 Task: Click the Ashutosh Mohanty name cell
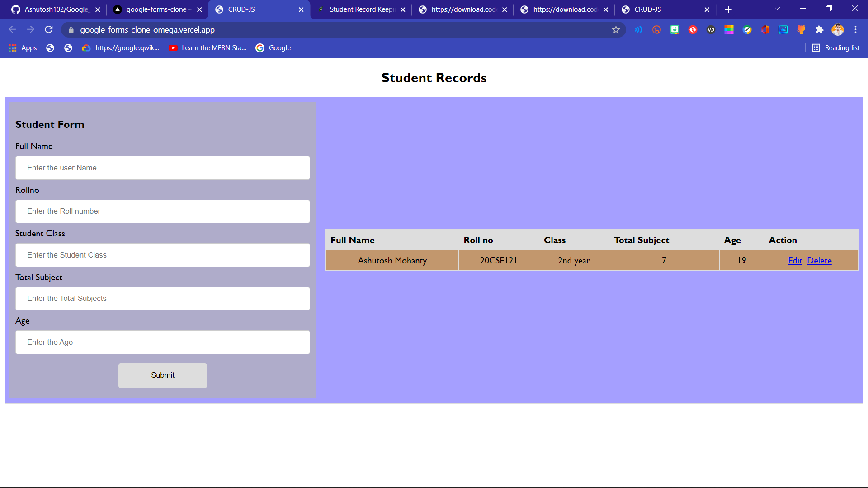(x=392, y=261)
